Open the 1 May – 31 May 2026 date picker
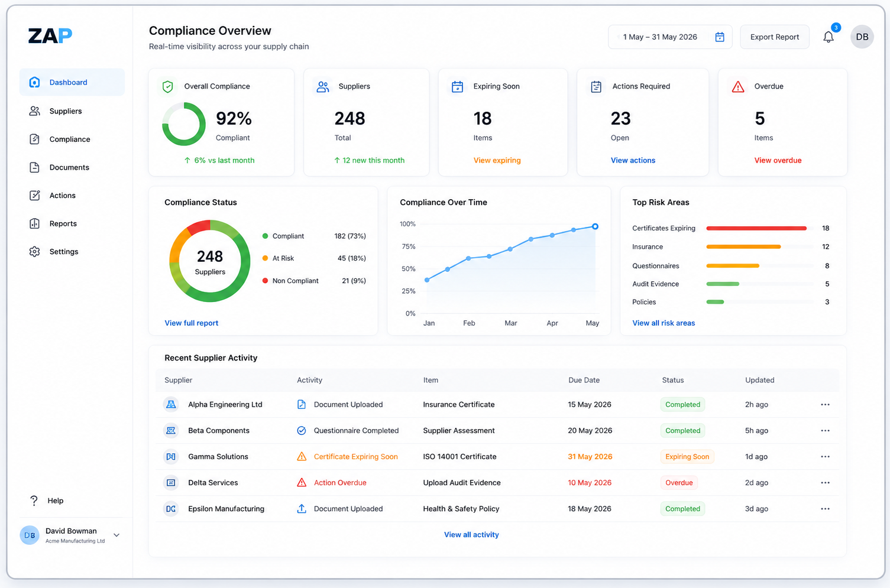This screenshot has width=890, height=588. 670,37
